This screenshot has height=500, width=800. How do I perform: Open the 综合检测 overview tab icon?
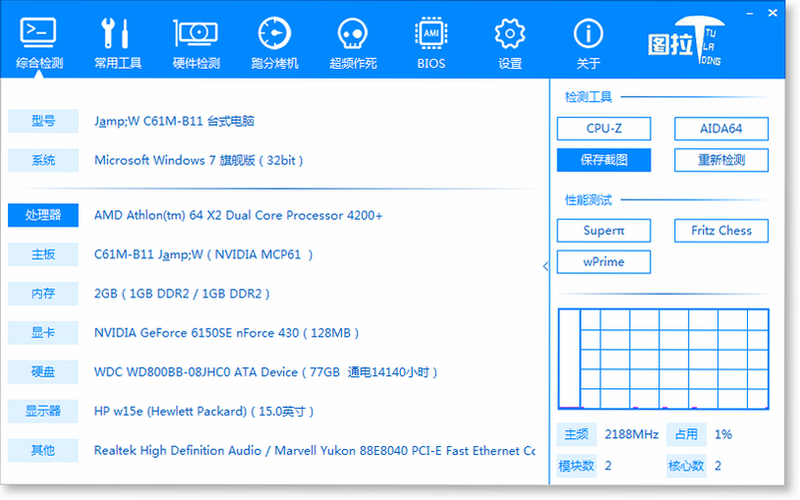pyautogui.click(x=38, y=32)
